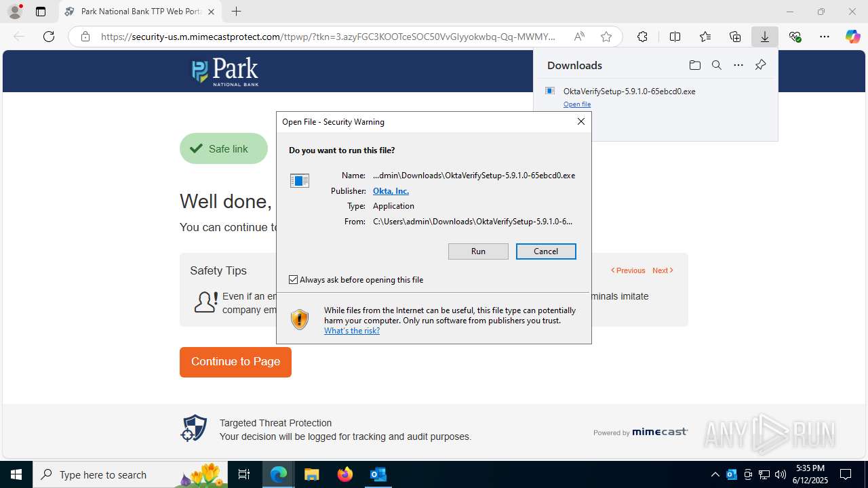Toggle the split screen icon
This screenshot has height=488, width=868.
[675, 37]
